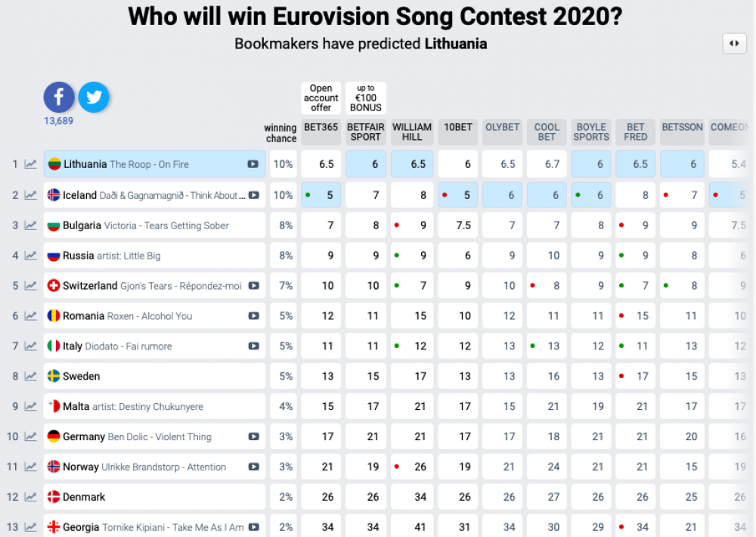The height and width of the screenshot is (537, 756).
Task: Play the video for Germany's Violent Thing
Action: point(253,436)
